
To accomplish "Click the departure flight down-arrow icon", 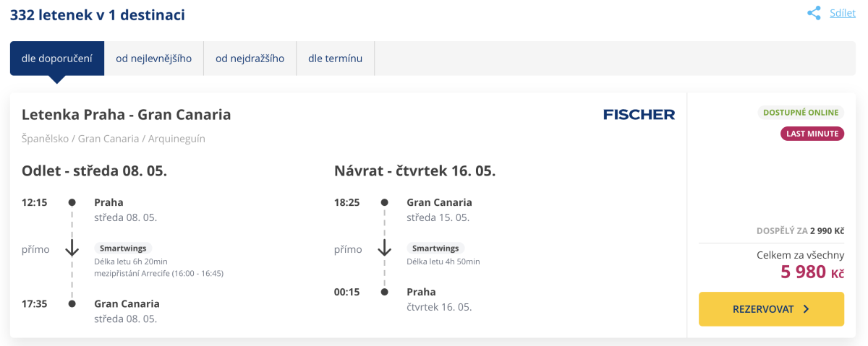I will 72,248.
